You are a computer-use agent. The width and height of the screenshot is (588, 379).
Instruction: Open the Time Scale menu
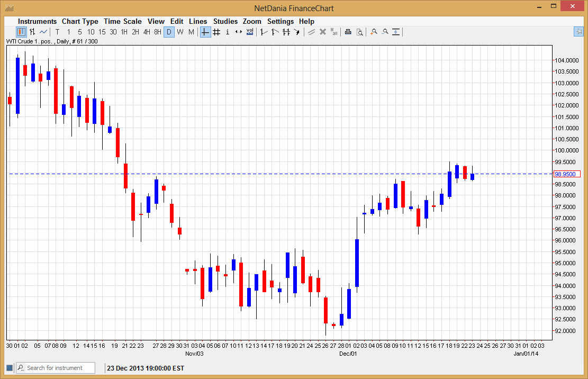click(123, 21)
